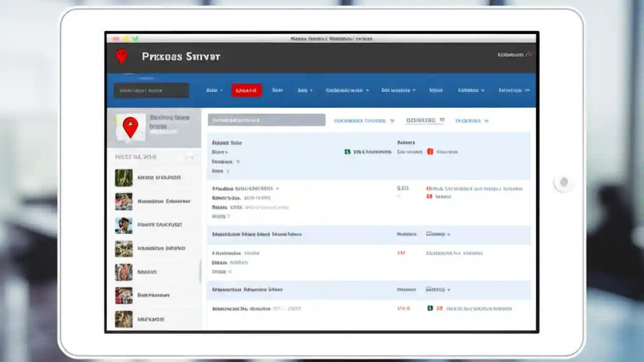Click the red map pin logo in header
644x362 pixels.
[122, 56]
